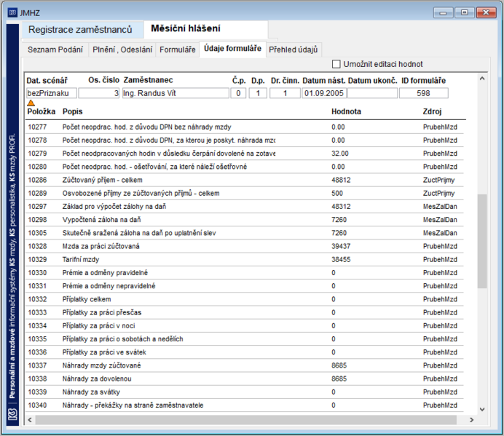Click the Hodnota column header
Screen dimensions: 504x436
346,111
